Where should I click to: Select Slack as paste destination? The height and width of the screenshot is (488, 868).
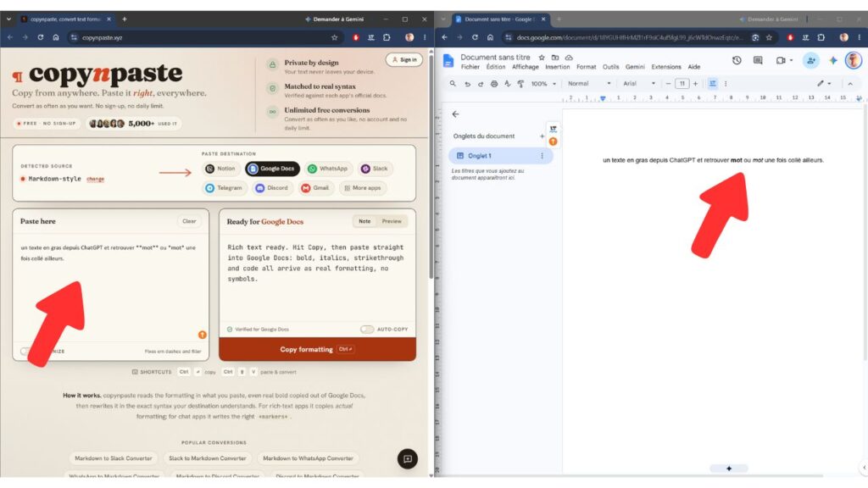pos(376,169)
